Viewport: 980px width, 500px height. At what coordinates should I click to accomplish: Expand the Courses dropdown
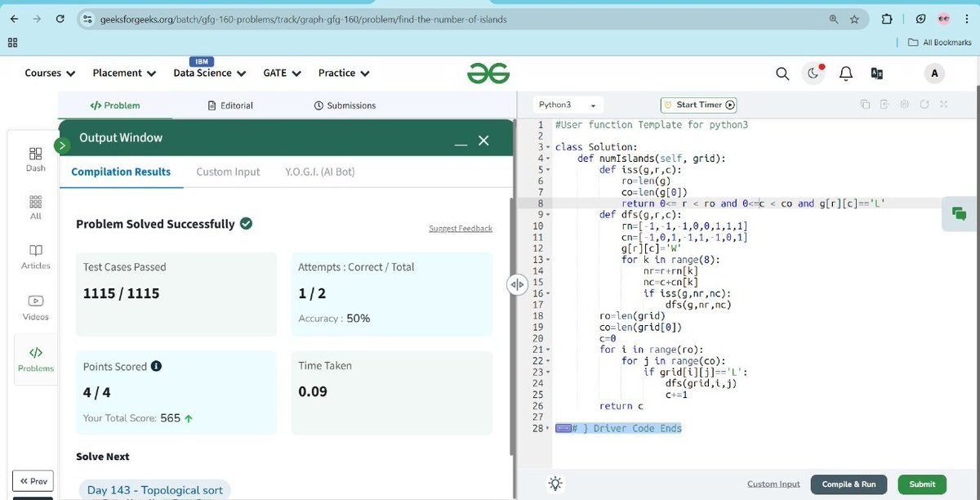point(50,73)
